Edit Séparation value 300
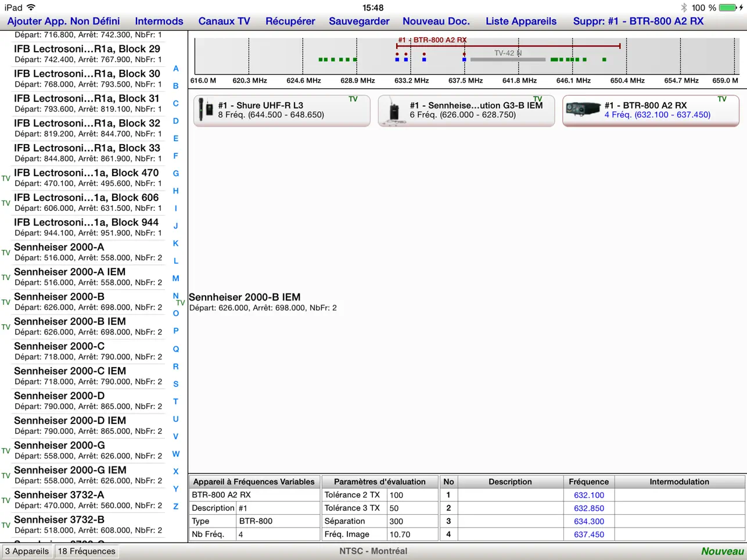Image resolution: width=747 pixels, height=560 pixels. click(412, 521)
